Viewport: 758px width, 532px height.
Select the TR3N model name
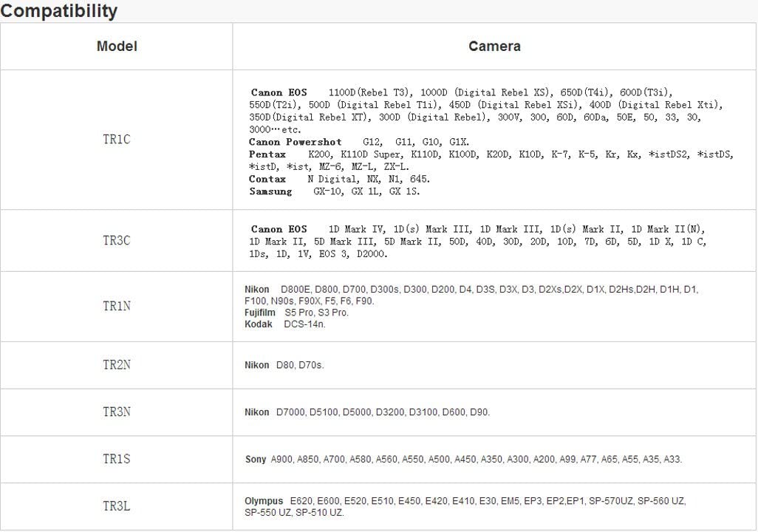point(117,412)
